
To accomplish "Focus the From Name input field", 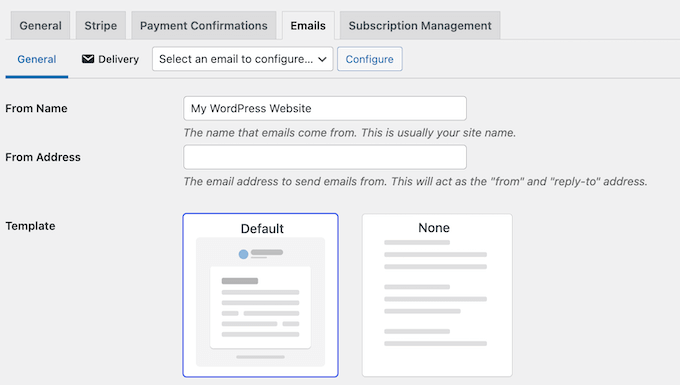I will (325, 108).
